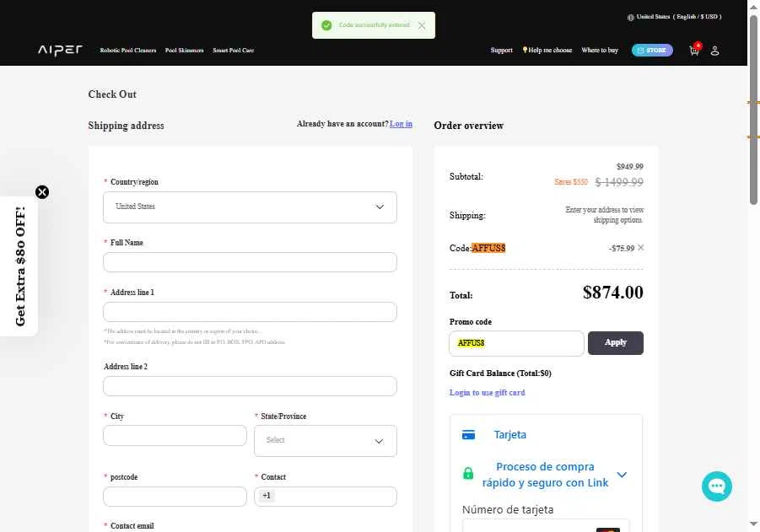The width and height of the screenshot is (760, 532).
Task: Open Where to buy menu
Action: pyautogui.click(x=600, y=51)
